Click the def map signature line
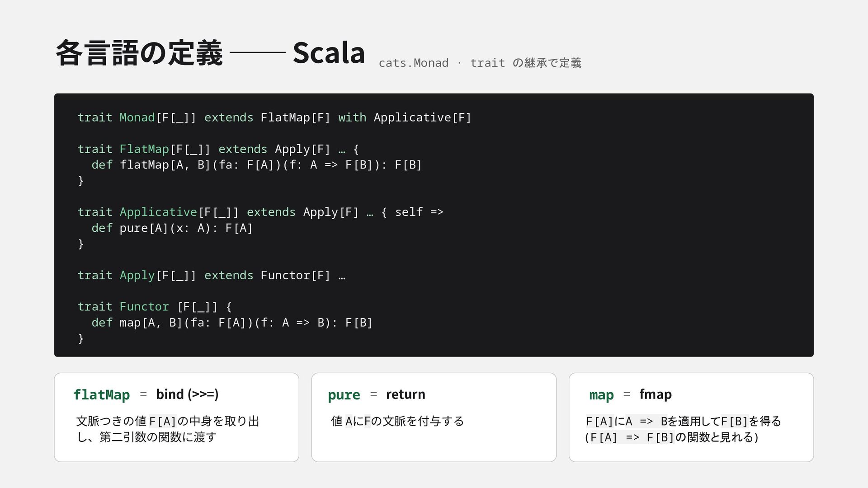 232,323
